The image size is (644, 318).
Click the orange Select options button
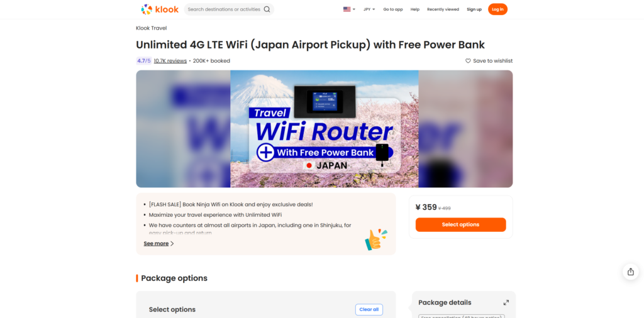coord(460,225)
